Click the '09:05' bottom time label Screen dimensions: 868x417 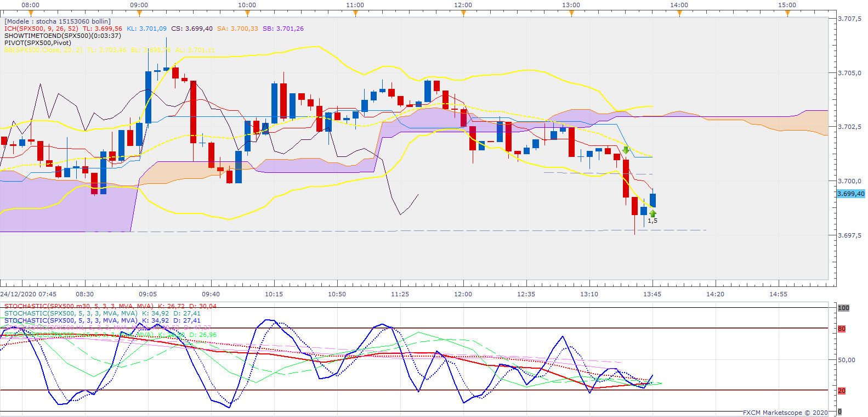point(148,294)
